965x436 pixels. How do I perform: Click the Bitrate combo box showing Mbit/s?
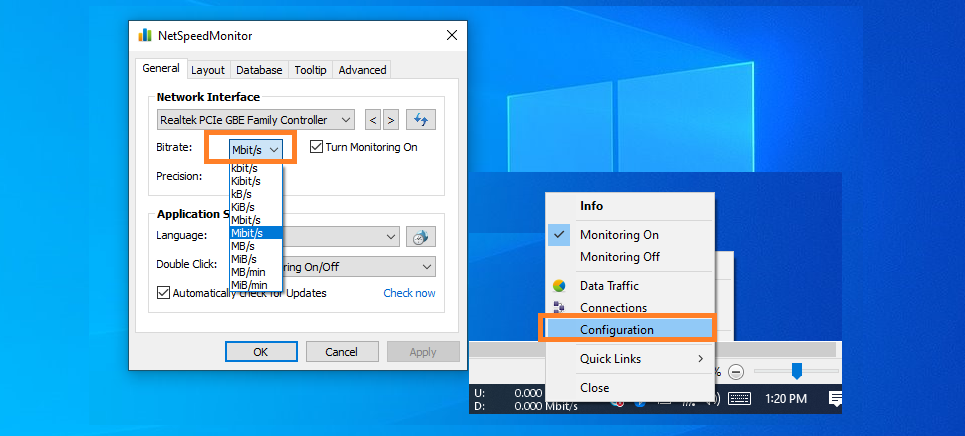[255, 150]
